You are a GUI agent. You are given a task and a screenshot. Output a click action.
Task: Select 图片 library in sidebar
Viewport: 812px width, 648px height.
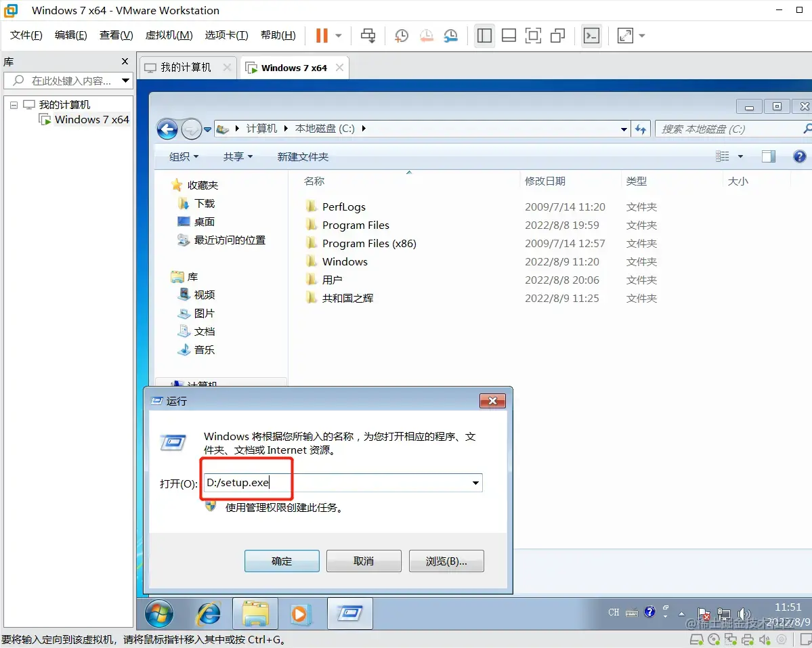[x=196, y=313]
